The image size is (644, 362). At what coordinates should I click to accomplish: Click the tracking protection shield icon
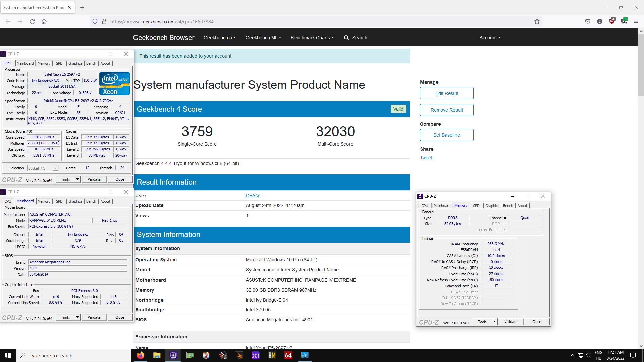tap(95, 21)
